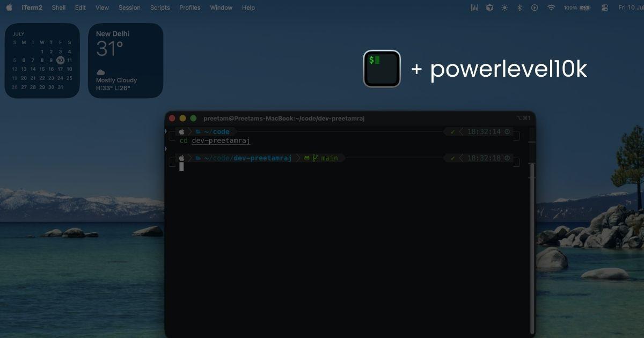Click the 100% battery indicator
This screenshot has height=338, width=644.
tap(577, 8)
